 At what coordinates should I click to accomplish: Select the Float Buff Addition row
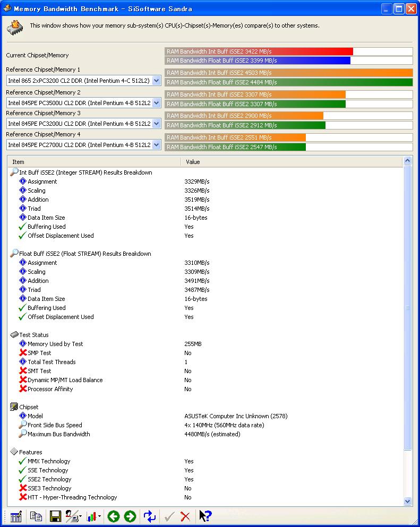(205, 281)
